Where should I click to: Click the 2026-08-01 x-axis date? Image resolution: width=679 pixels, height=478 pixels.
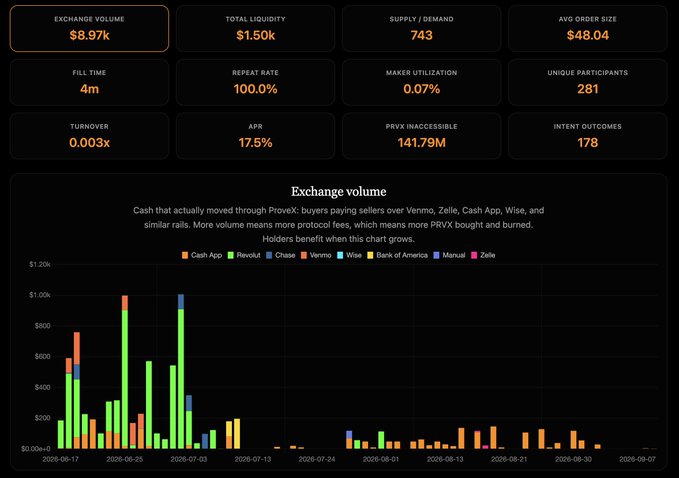click(x=381, y=459)
